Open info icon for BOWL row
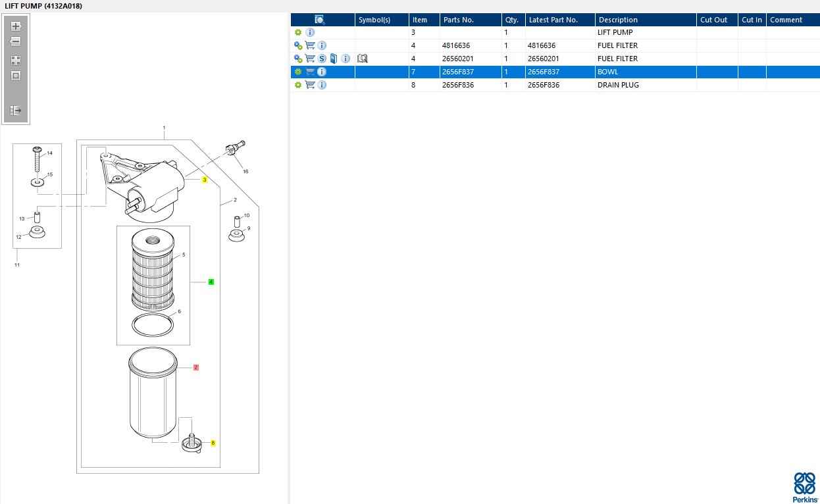Screen dimensions: 820x504 (x=322, y=72)
